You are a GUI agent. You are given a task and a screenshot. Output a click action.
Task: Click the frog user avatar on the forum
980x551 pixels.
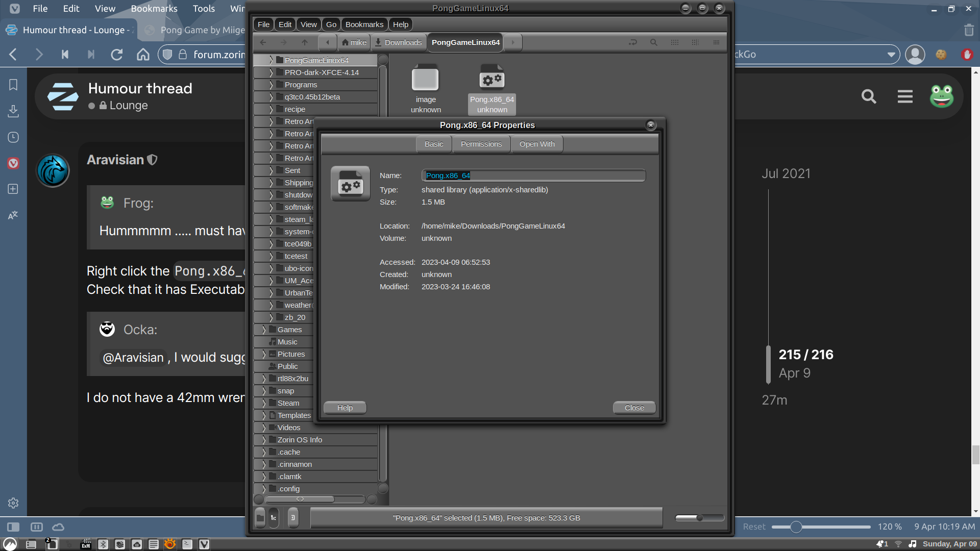tap(941, 96)
